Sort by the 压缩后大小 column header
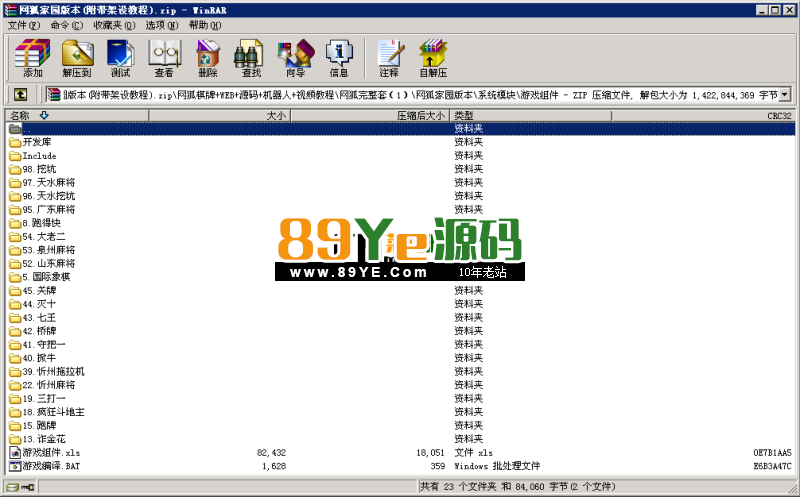 pyautogui.click(x=370, y=116)
